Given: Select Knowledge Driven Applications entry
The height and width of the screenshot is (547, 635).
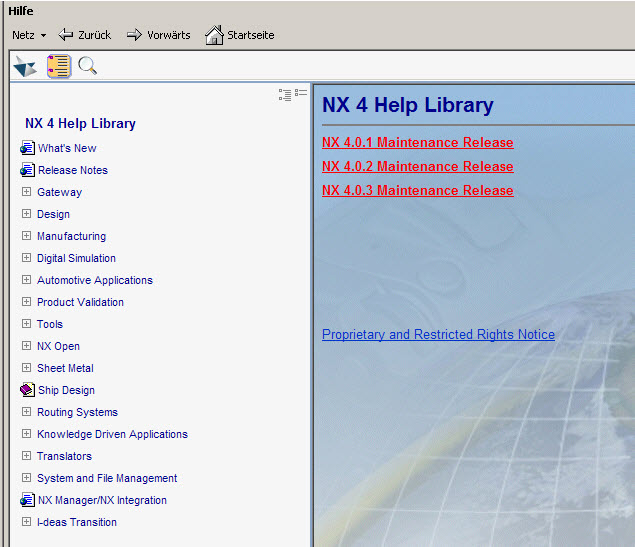Looking at the screenshot, I should pos(113,434).
